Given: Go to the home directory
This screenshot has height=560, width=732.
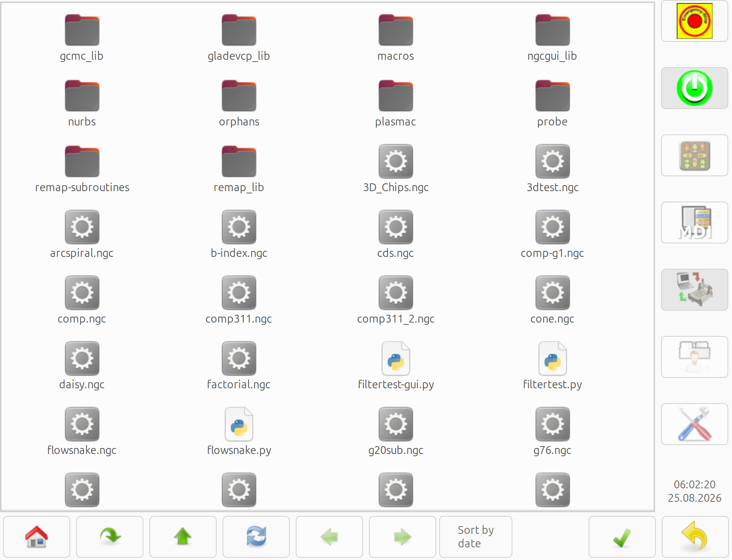Looking at the screenshot, I should 37,537.
